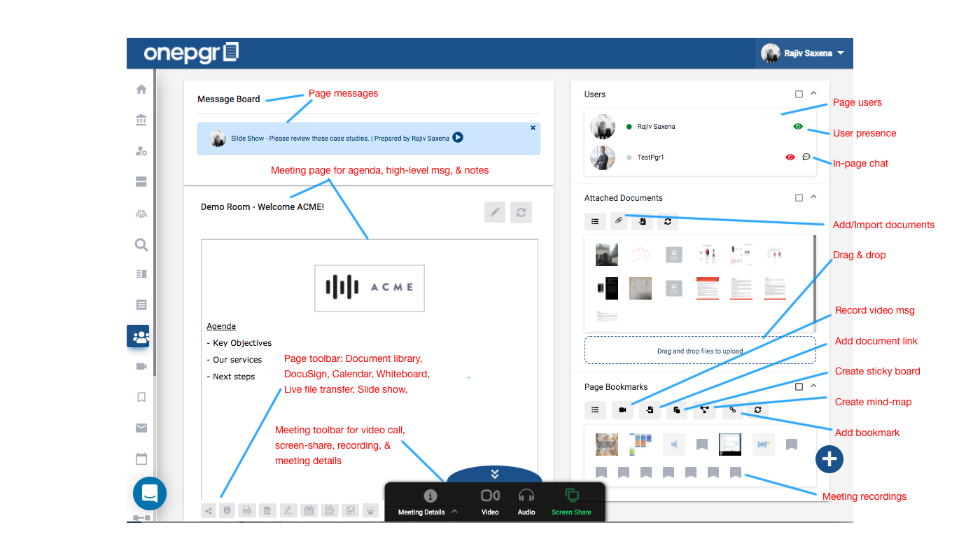Refresh the Attached Documents list

(668, 221)
